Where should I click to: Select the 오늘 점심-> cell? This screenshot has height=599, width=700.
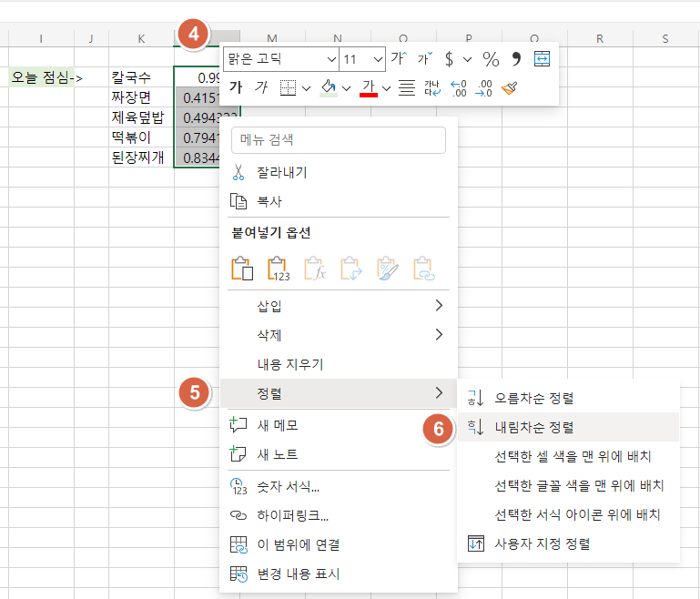tap(42, 77)
